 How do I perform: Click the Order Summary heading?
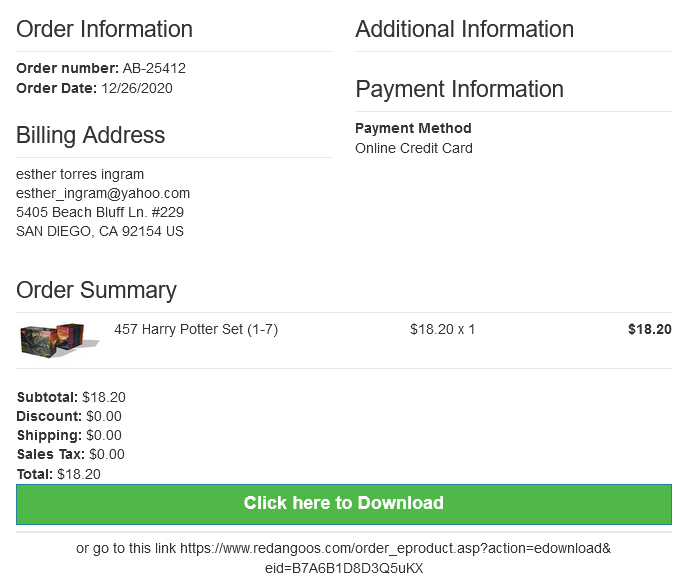click(96, 290)
